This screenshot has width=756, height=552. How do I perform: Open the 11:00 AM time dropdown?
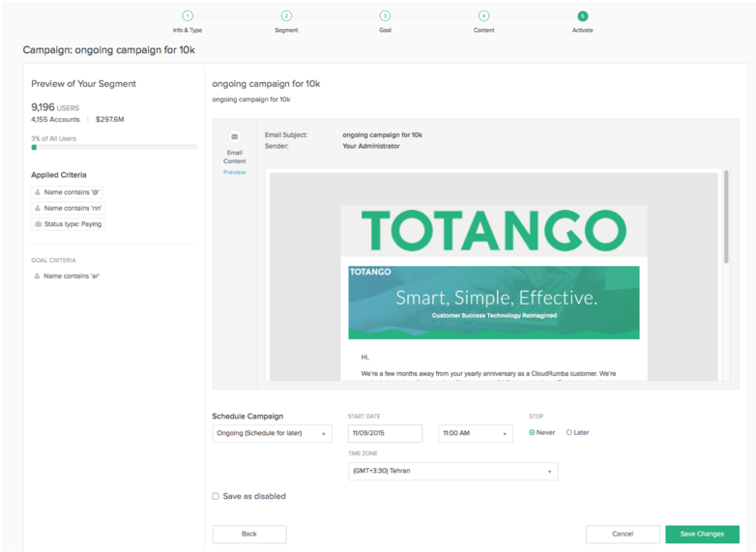click(x=476, y=433)
